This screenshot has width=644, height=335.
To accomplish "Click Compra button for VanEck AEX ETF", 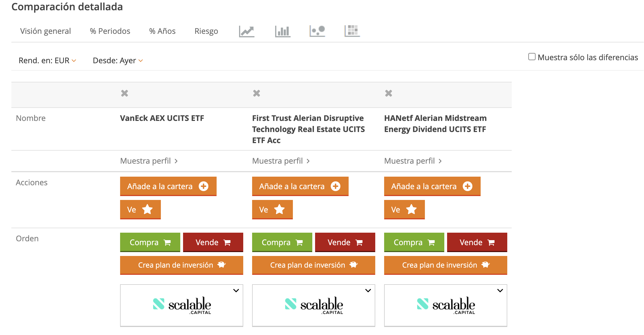I will click(150, 242).
